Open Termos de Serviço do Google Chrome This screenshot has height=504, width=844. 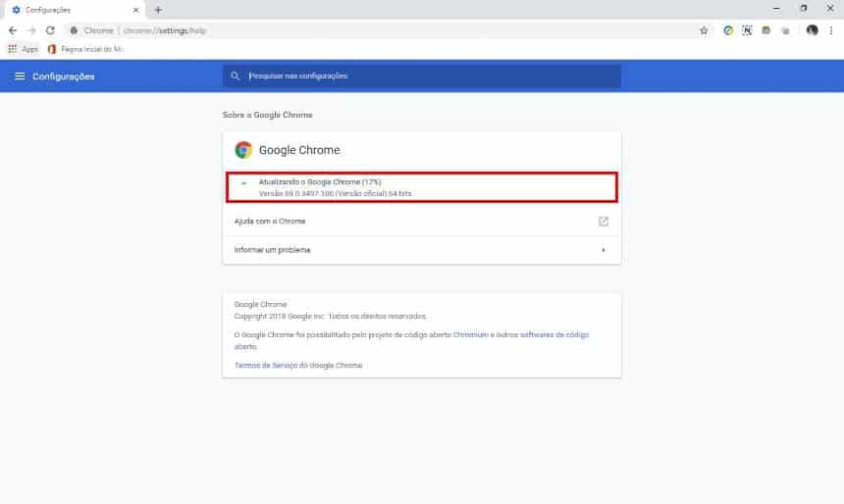coord(298,365)
